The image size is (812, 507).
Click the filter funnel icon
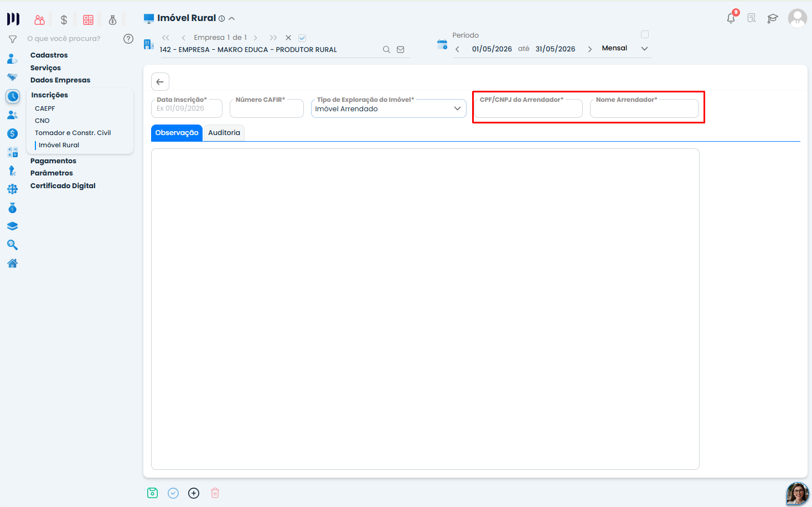13,39
